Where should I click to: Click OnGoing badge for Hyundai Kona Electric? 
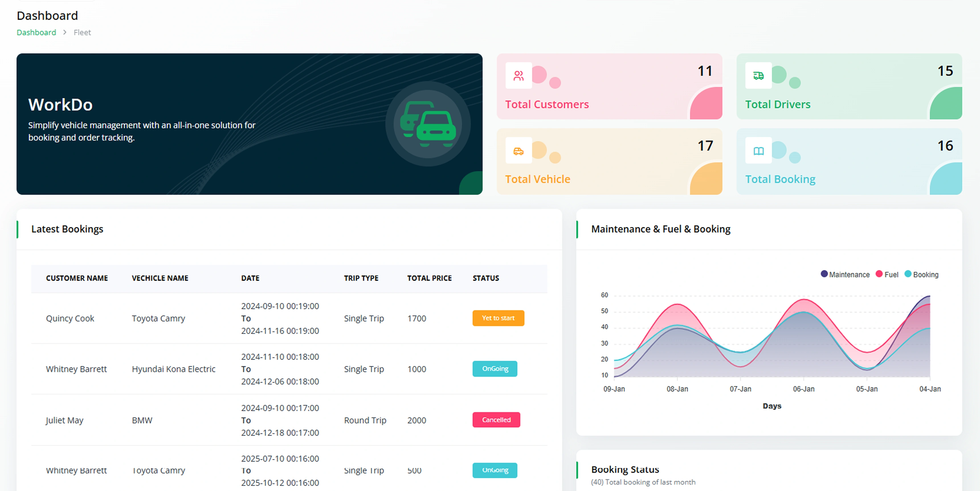495,369
